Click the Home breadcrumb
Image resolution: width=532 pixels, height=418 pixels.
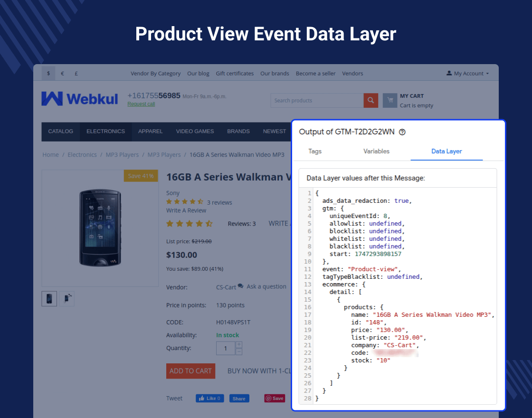click(x=50, y=155)
